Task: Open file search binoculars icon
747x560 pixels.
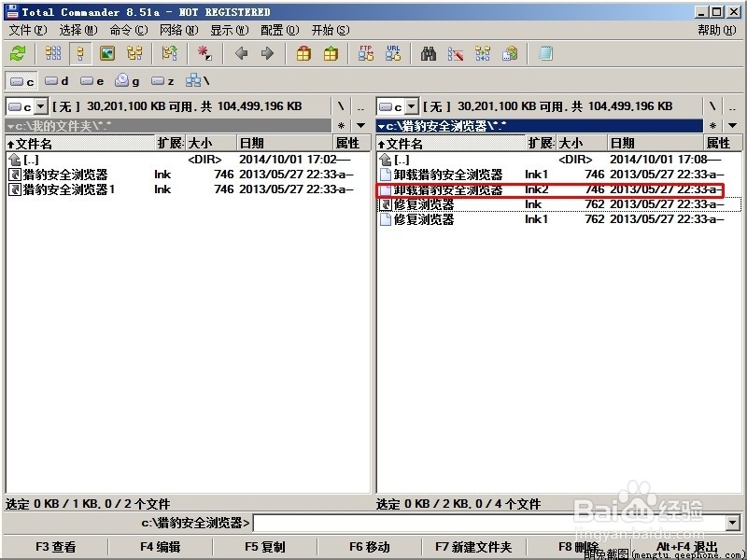Action: tap(429, 53)
